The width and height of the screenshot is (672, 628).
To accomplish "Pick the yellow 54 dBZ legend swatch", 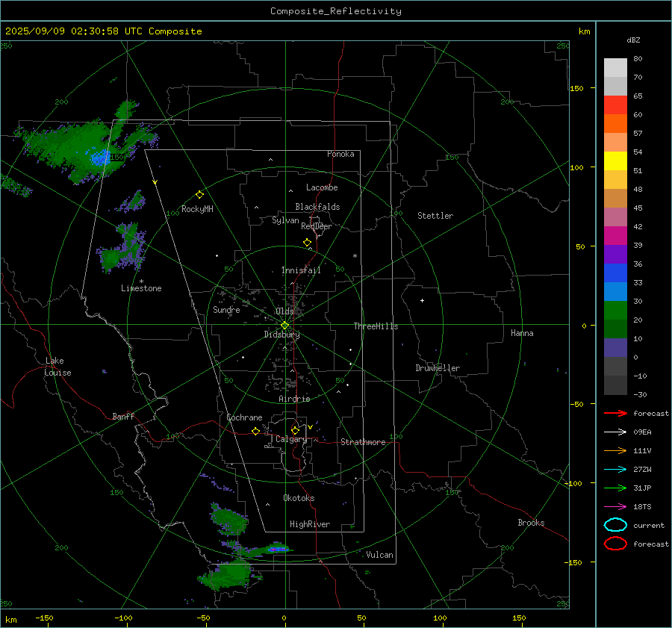I will tap(615, 161).
